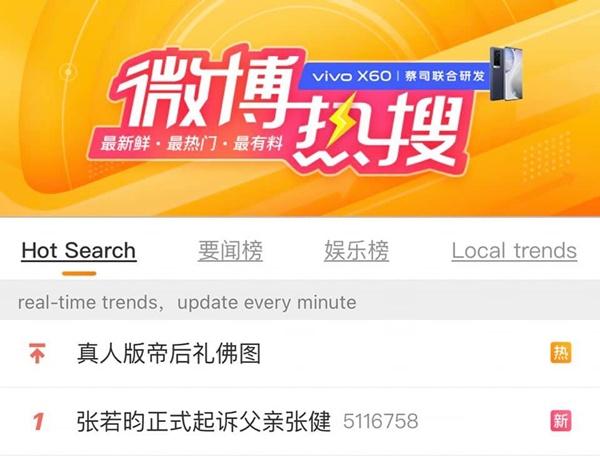
Task: Click the vivo X60 blue ad banner
Action: (396, 76)
